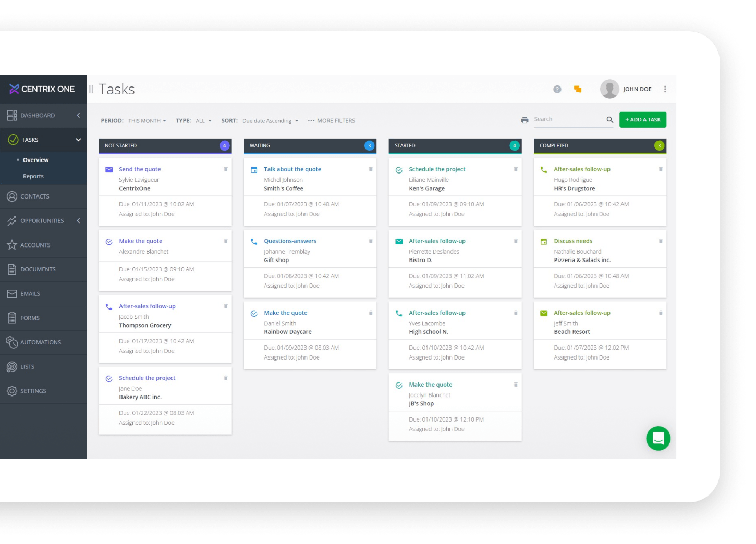The height and width of the screenshot is (544, 756).
Task: Select the Documents sidebar icon
Action: [x=12, y=269]
